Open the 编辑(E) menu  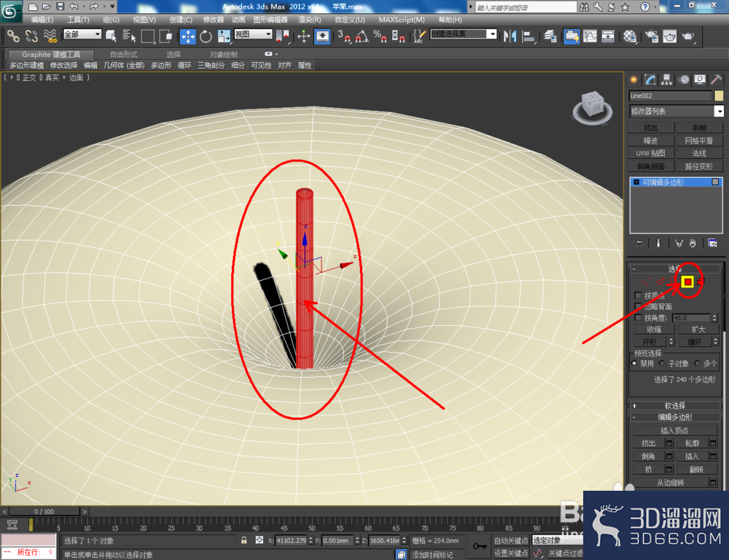point(42,20)
